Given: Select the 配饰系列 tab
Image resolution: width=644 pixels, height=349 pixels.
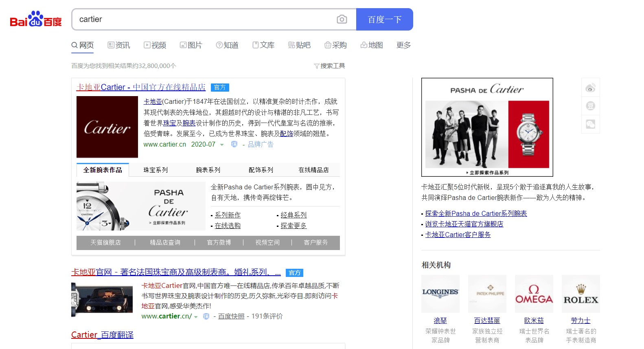Looking at the screenshot, I should [x=261, y=170].
